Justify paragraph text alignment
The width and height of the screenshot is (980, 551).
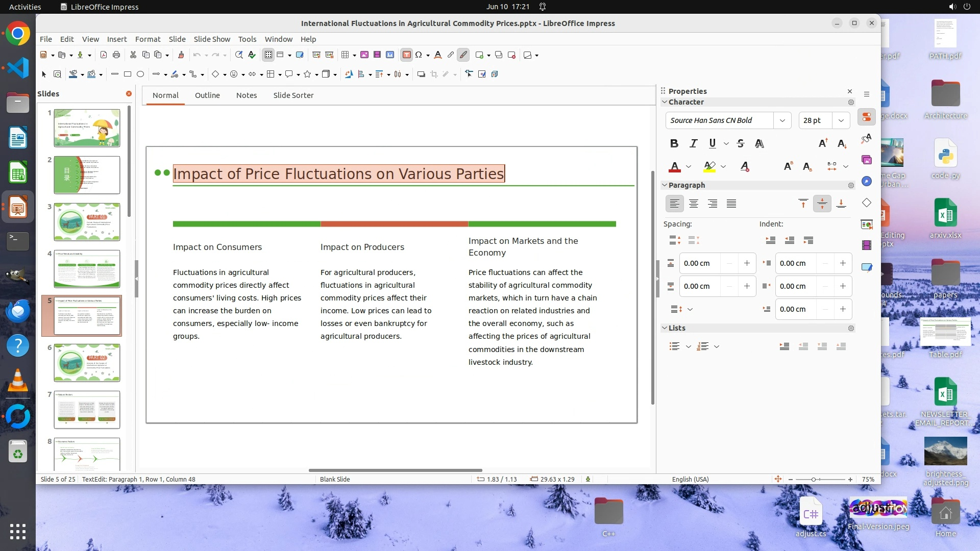click(731, 204)
